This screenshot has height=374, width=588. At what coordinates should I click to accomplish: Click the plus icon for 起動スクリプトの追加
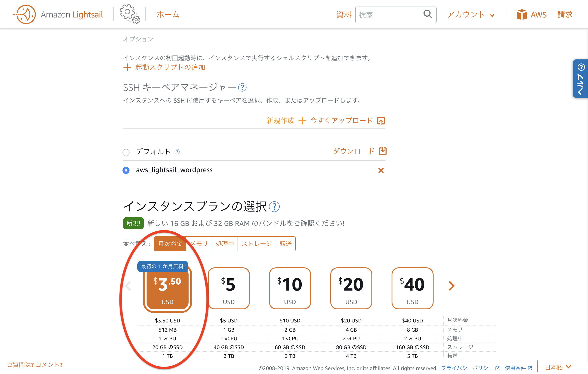pyautogui.click(x=127, y=67)
